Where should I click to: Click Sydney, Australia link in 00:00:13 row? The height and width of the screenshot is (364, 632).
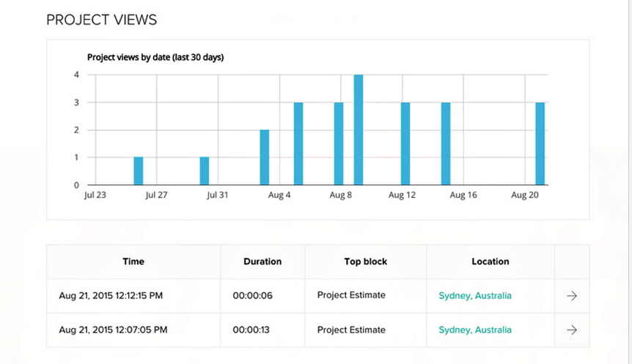point(475,330)
